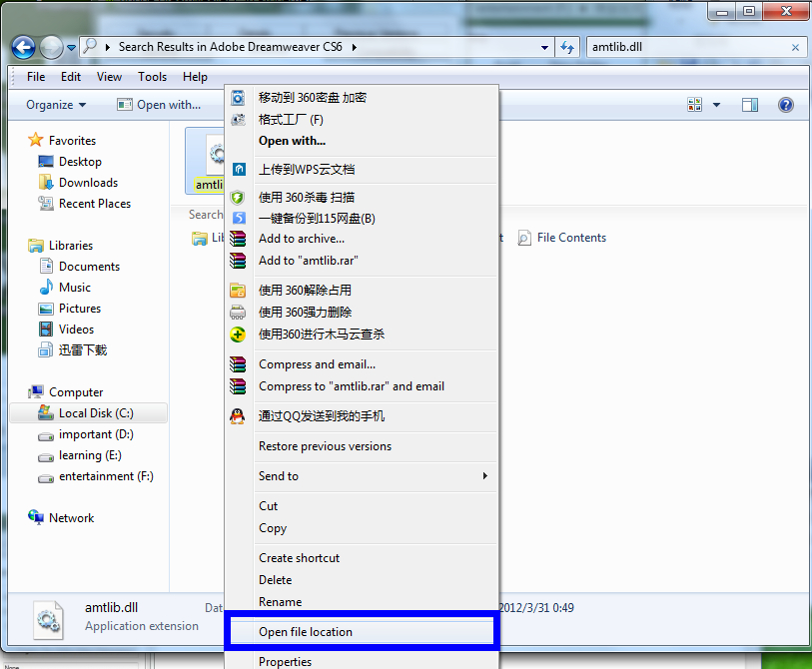812x669 pixels.
Task: Choose 格式工厂 (F) context entry
Action: 363,120
